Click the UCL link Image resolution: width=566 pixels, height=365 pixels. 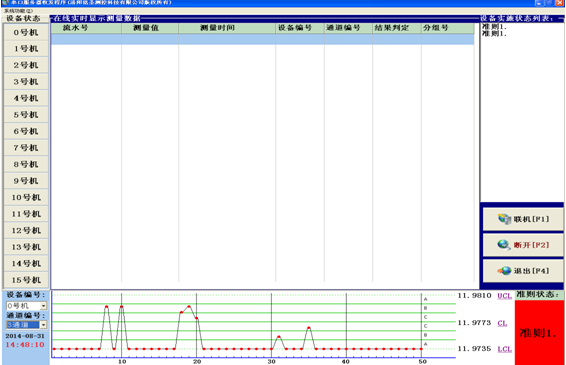coord(504,296)
